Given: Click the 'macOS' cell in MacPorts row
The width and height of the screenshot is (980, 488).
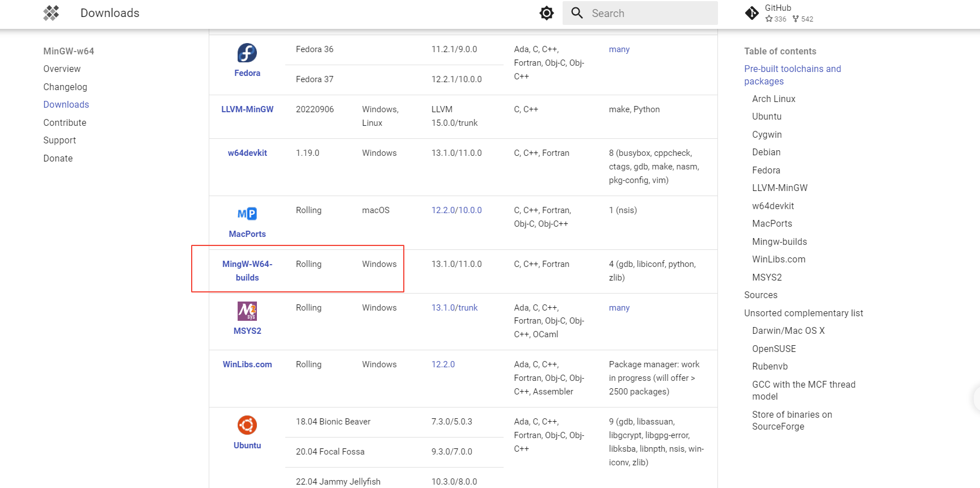Looking at the screenshot, I should point(375,210).
